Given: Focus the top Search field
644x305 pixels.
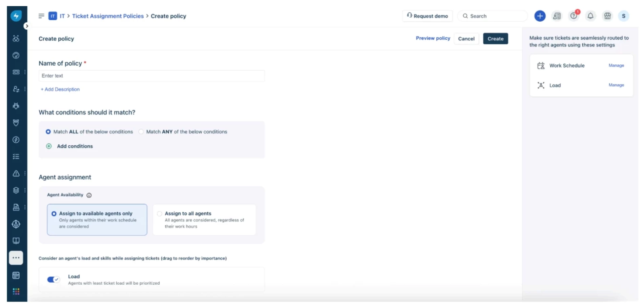Looking at the screenshot, I should click(492, 16).
